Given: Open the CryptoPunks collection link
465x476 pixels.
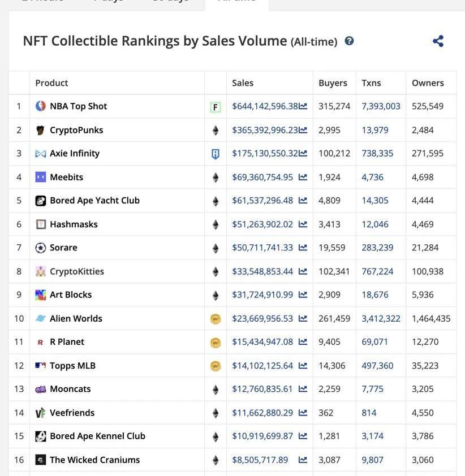Looking at the screenshot, I should [76, 130].
